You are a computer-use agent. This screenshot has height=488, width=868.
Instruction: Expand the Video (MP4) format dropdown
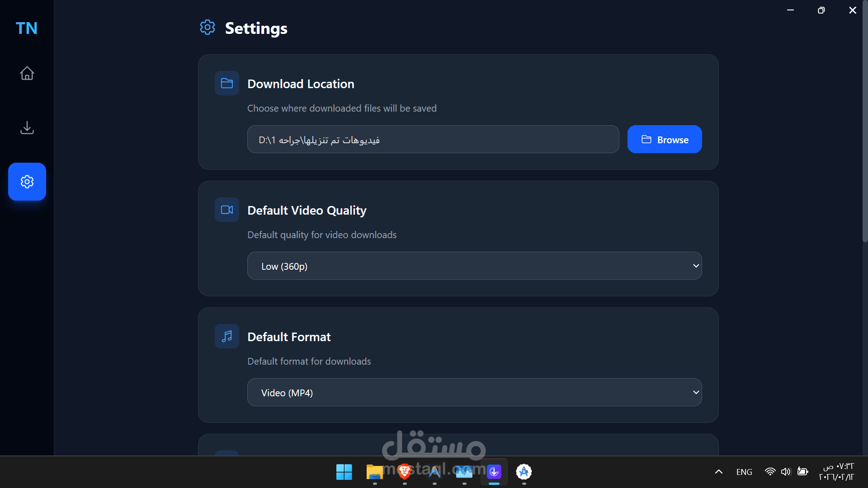tap(474, 393)
